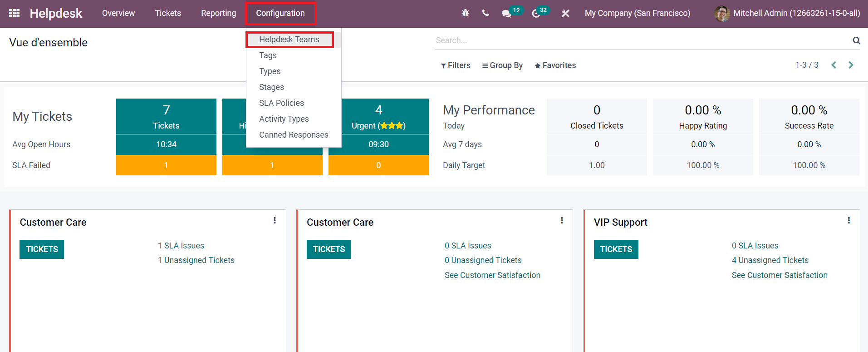Click the Success Rate 0.00 % tile
The height and width of the screenshot is (352, 868).
click(809, 116)
